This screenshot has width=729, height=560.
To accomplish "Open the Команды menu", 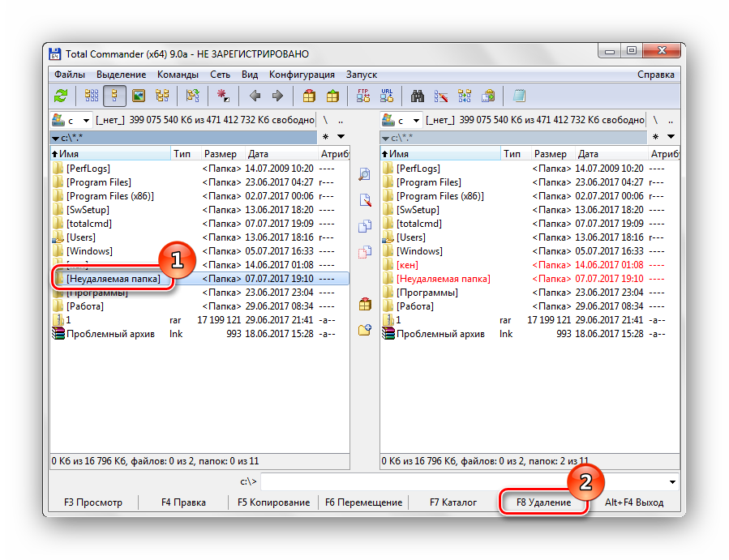I will coord(178,75).
